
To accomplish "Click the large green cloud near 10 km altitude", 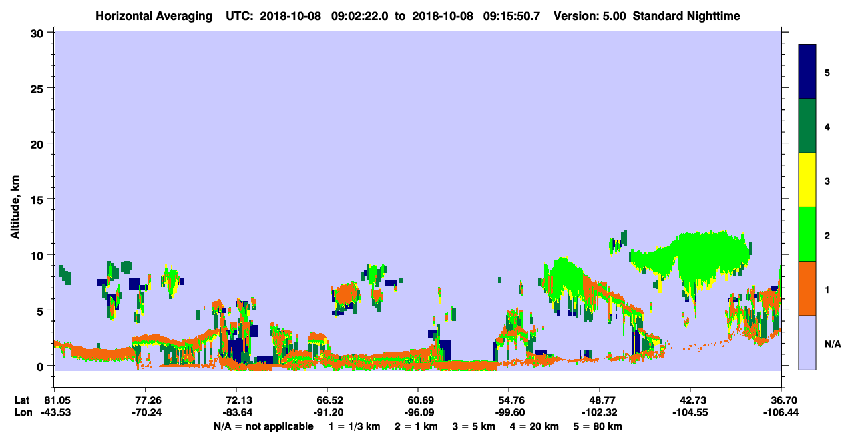I will [711, 254].
